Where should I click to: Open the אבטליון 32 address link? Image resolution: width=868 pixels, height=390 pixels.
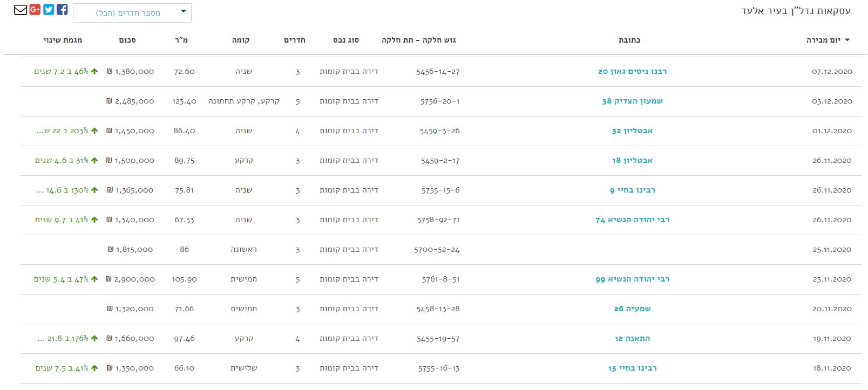pyautogui.click(x=632, y=131)
